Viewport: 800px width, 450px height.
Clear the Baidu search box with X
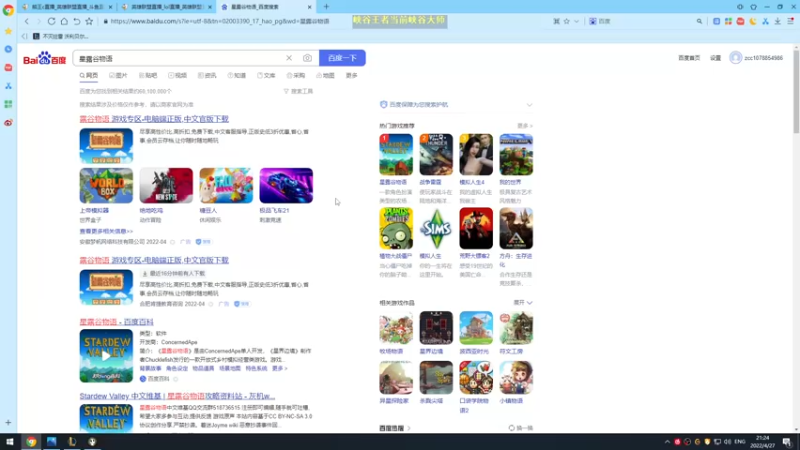289,58
